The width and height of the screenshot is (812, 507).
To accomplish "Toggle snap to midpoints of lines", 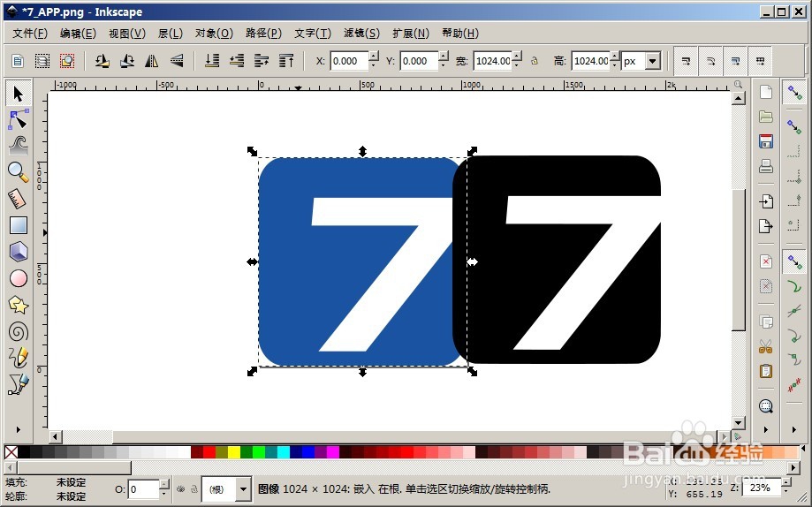I will pyautogui.click(x=793, y=385).
